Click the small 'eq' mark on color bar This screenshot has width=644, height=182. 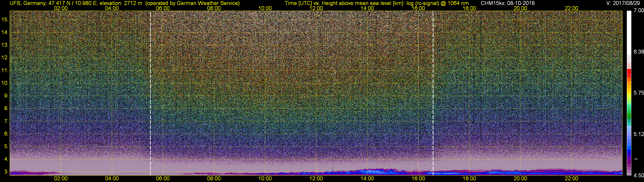(635, 159)
